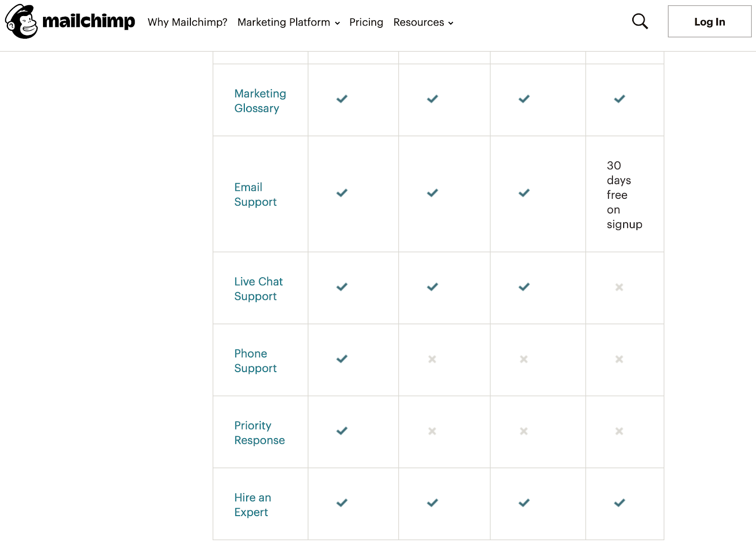The height and width of the screenshot is (543, 756).
Task: Open the Hire an Expert link
Action: click(253, 505)
